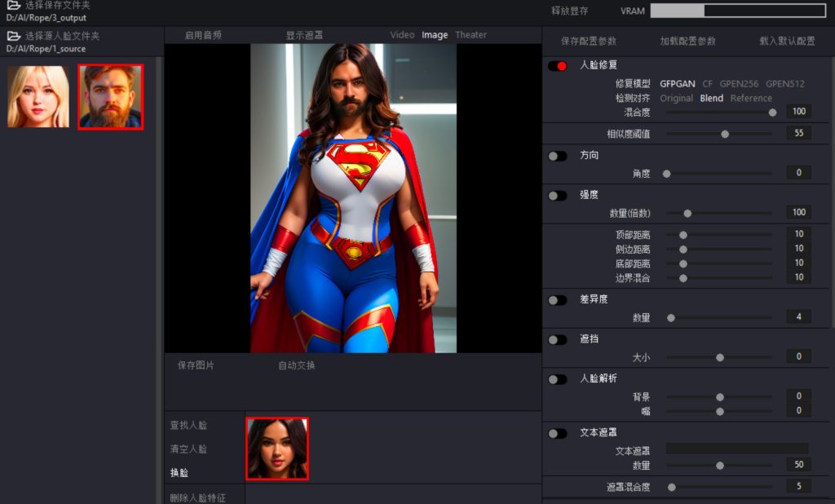Switch to the Theater tab
The width and height of the screenshot is (835, 504).
(471, 35)
